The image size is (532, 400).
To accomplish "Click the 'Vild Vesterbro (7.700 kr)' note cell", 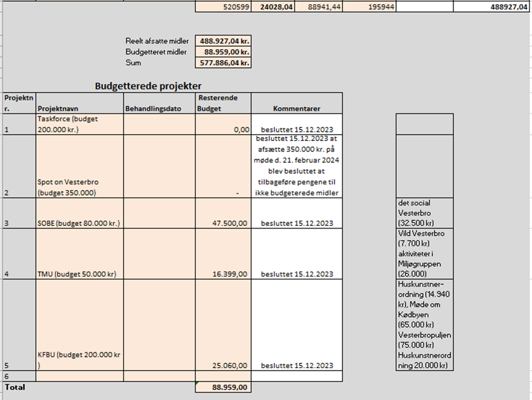I will pos(424,254).
